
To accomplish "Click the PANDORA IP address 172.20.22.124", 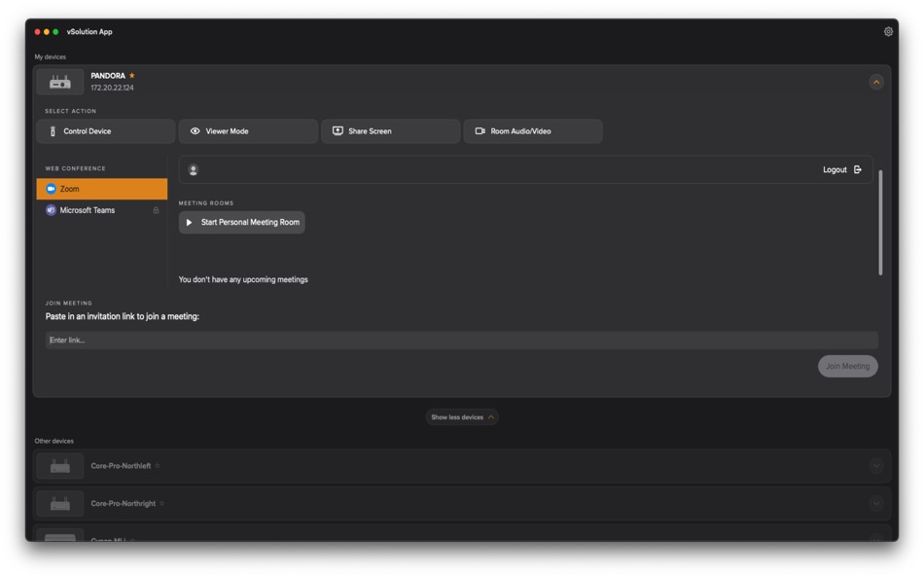I will (x=112, y=88).
